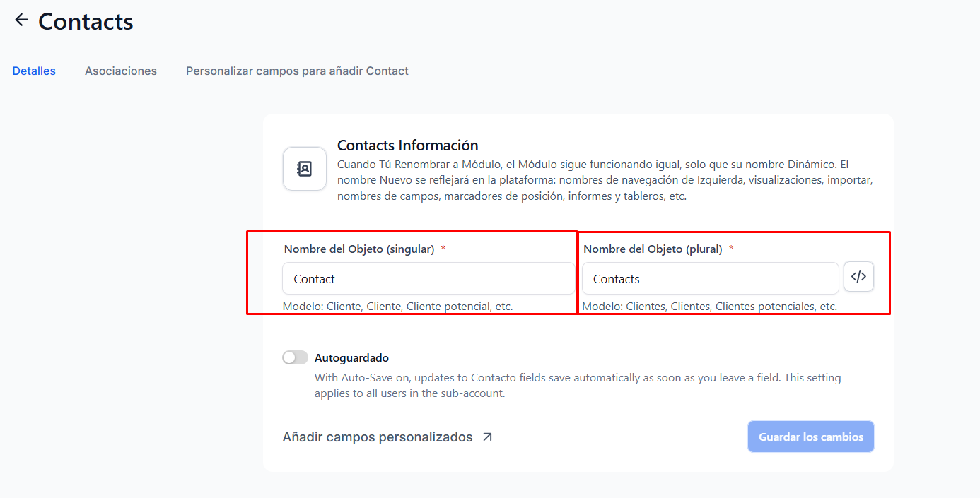This screenshot has width=980, height=498.
Task: Click the Nombre del Objeto (plural) label
Action: click(x=652, y=249)
